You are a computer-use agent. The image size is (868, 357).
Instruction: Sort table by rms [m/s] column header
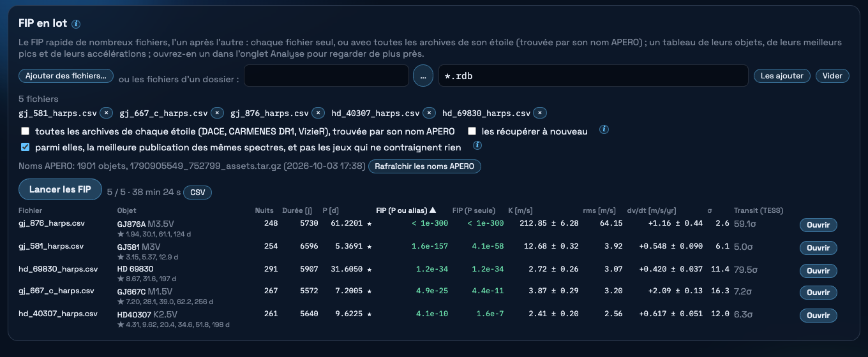pyautogui.click(x=599, y=210)
